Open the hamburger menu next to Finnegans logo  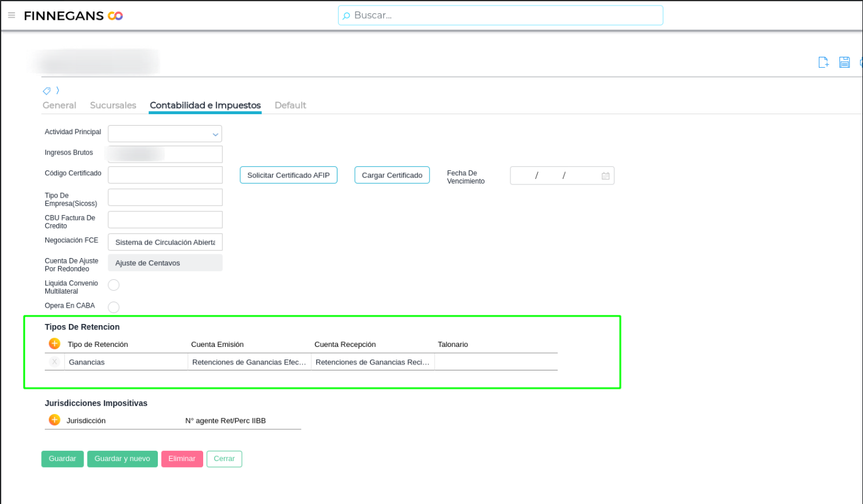11,15
